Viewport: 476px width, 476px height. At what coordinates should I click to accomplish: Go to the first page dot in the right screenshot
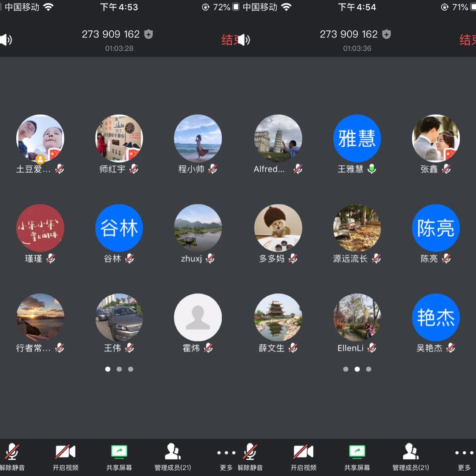(346, 369)
